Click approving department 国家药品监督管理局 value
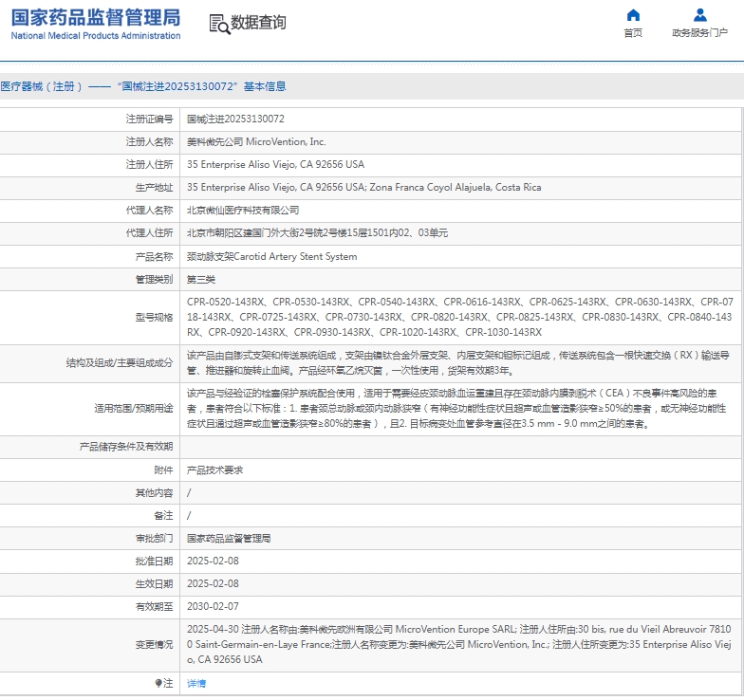744x700 pixels. tap(229, 539)
